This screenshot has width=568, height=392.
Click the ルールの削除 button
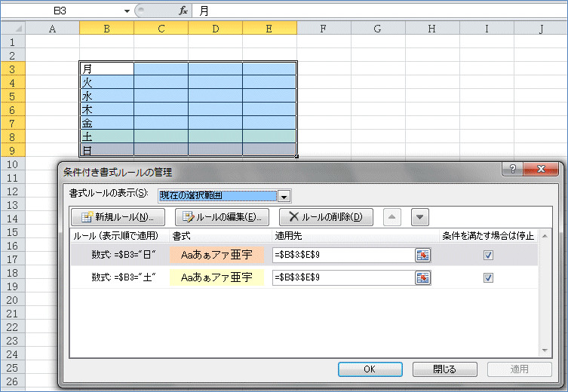coord(326,217)
